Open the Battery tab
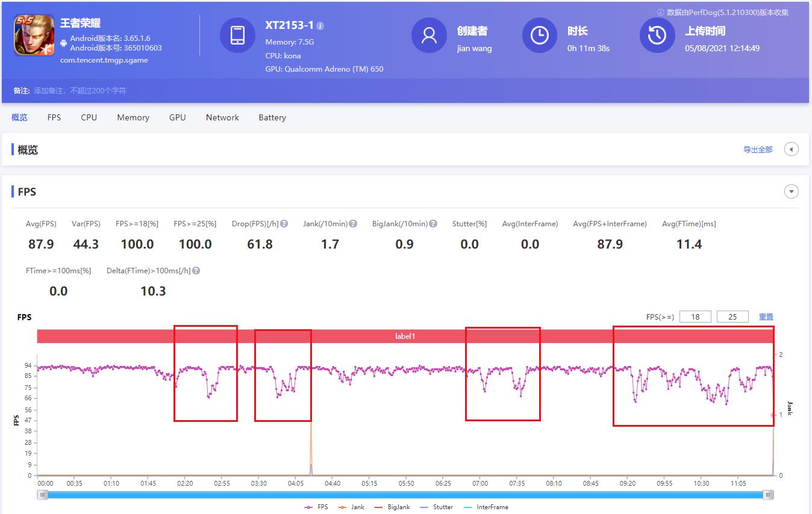812x514 pixels. pyautogui.click(x=272, y=117)
